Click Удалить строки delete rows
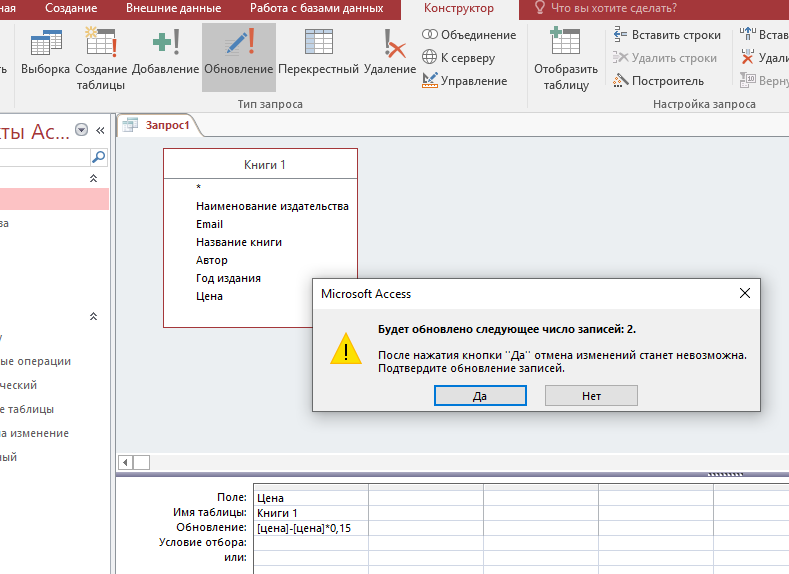The width and height of the screenshot is (789, 574). (x=665, y=58)
